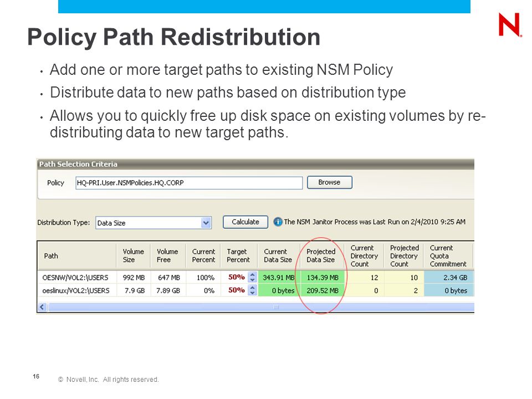Viewport: 532px width, 399px height.
Task: Open the Distribution Type dropdown
Action: tap(206, 223)
